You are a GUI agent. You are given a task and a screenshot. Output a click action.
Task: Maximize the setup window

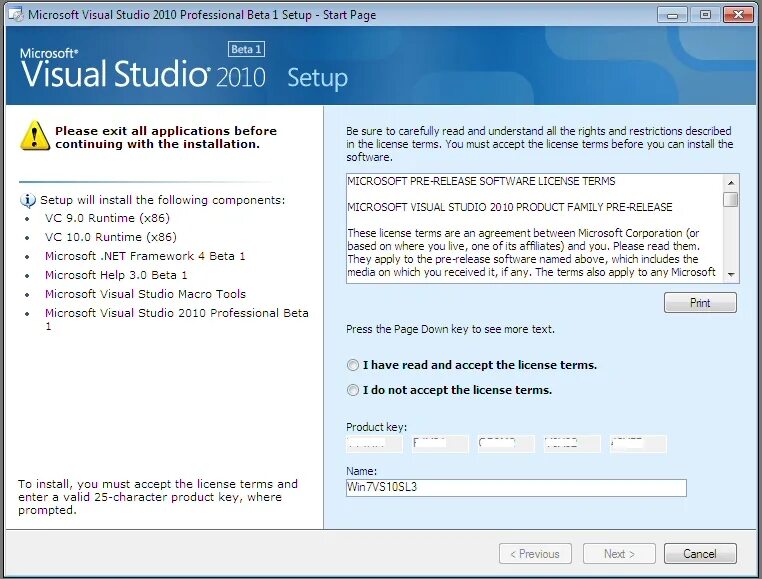point(705,15)
